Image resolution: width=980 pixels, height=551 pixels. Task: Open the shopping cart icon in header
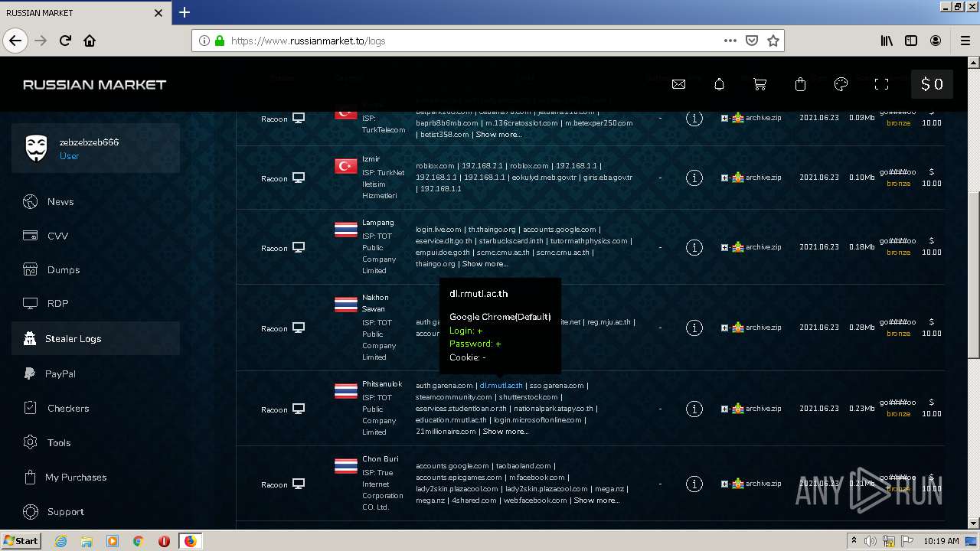click(759, 84)
